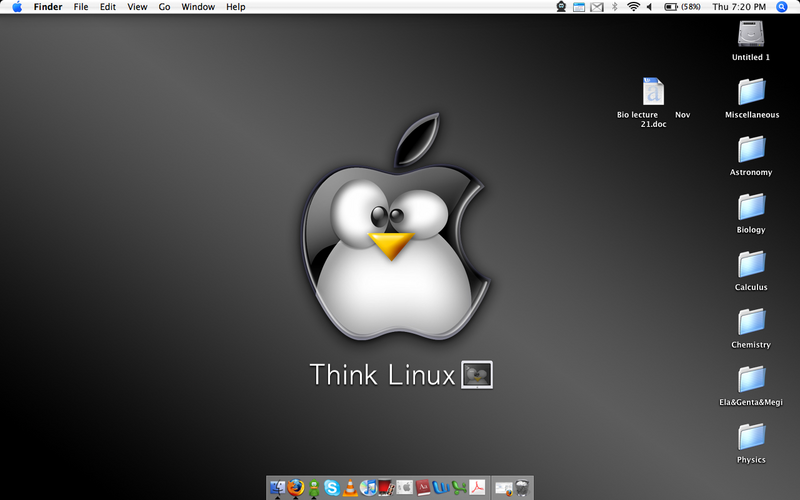Image resolution: width=800 pixels, height=500 pixels.
Task: Open the Bluetooth status menu
Action: tap(615, 7)
